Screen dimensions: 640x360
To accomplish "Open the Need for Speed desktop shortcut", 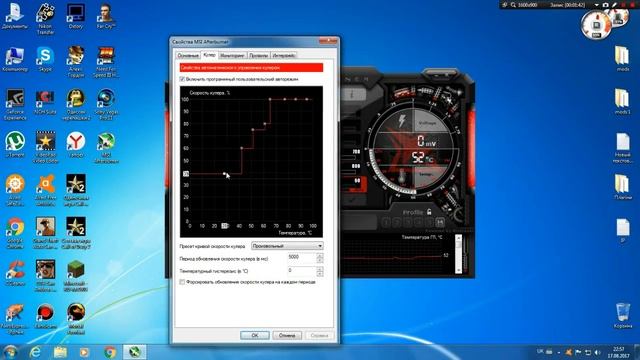I will [x=106, y=62].
